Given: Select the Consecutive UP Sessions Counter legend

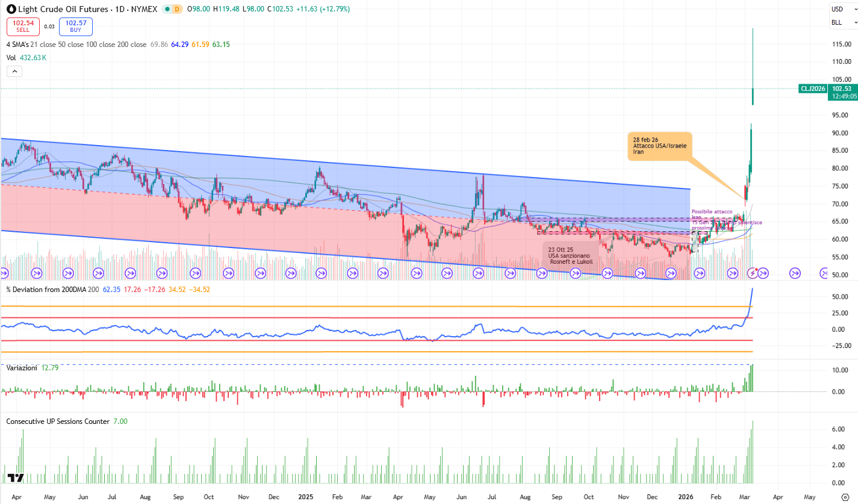Looking at the screenshot, I should point(58,422).
